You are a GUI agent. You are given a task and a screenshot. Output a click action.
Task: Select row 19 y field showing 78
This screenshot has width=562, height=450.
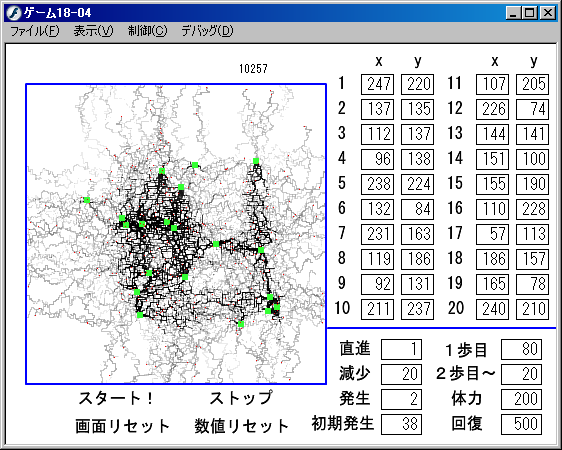532,284
